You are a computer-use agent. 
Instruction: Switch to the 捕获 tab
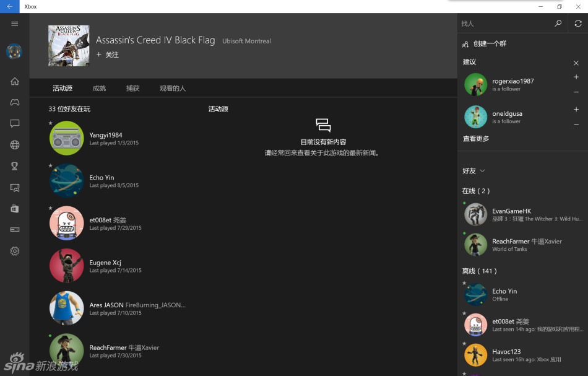[132, 89]
